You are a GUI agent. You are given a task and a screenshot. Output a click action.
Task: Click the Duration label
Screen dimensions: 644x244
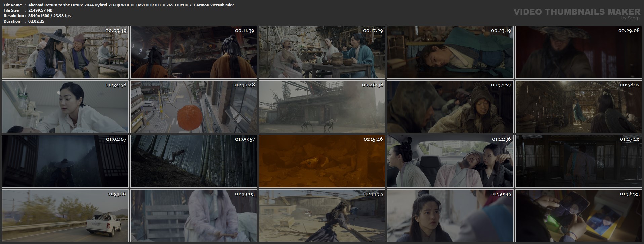[x=12, y=21]
